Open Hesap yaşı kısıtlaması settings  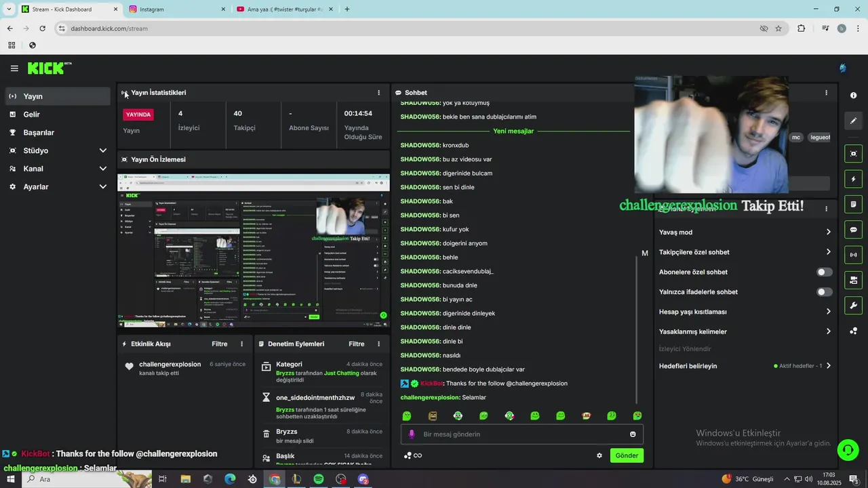[x=745, y=312]
